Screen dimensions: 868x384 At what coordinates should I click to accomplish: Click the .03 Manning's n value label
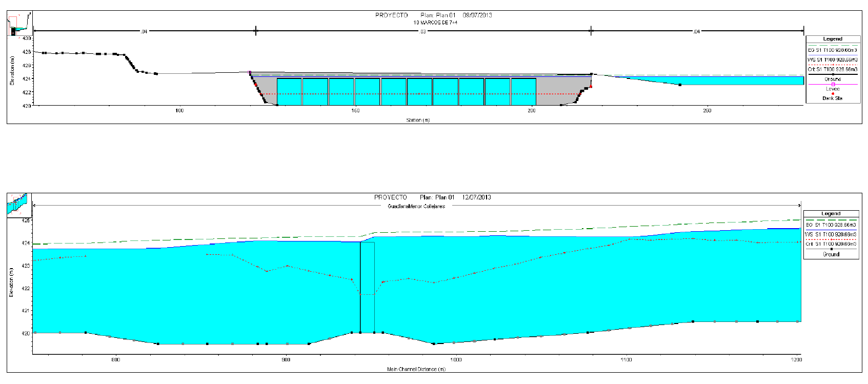(422, 32)
